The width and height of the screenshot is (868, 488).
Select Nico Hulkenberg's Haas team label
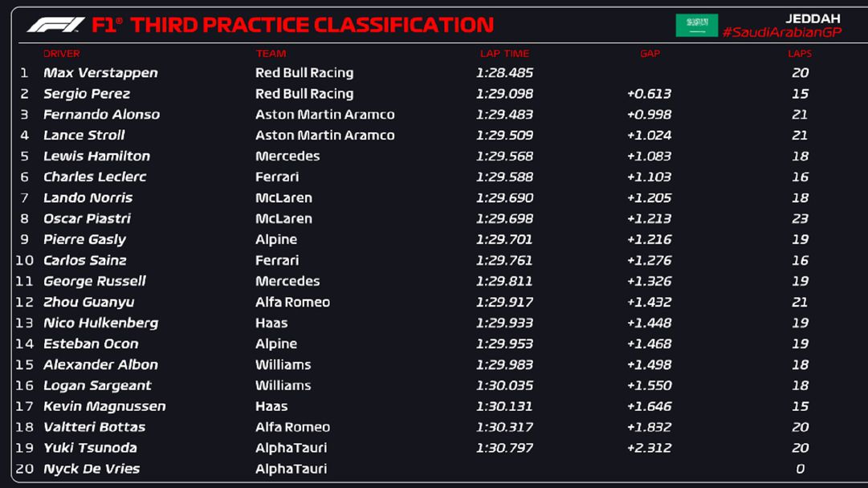271,323
